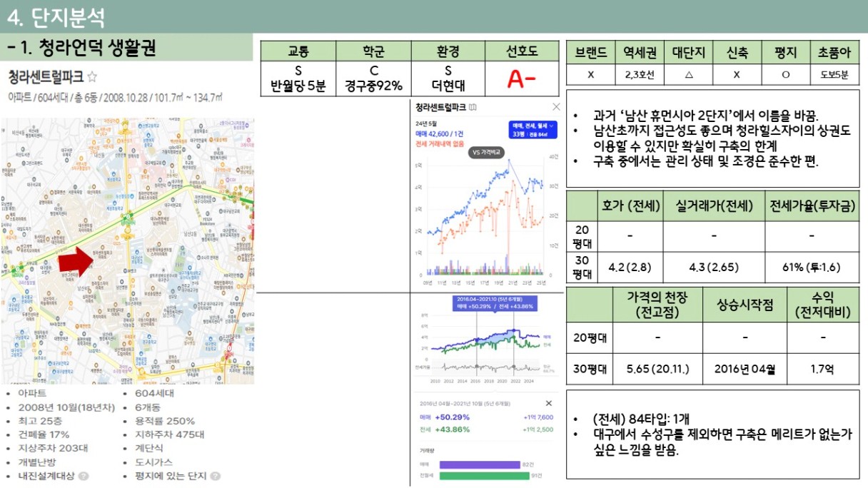Click the 개별난방 bullet

[36, 462]
